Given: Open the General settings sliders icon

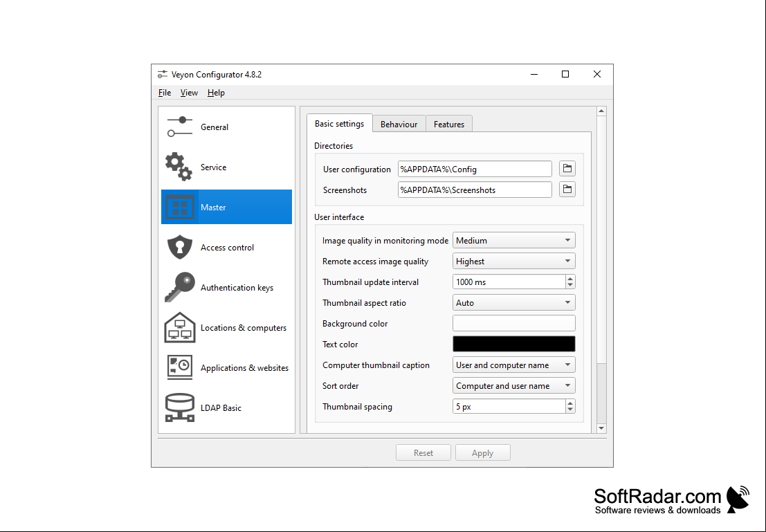Looking at the screenshot, I should coord(180,127).
